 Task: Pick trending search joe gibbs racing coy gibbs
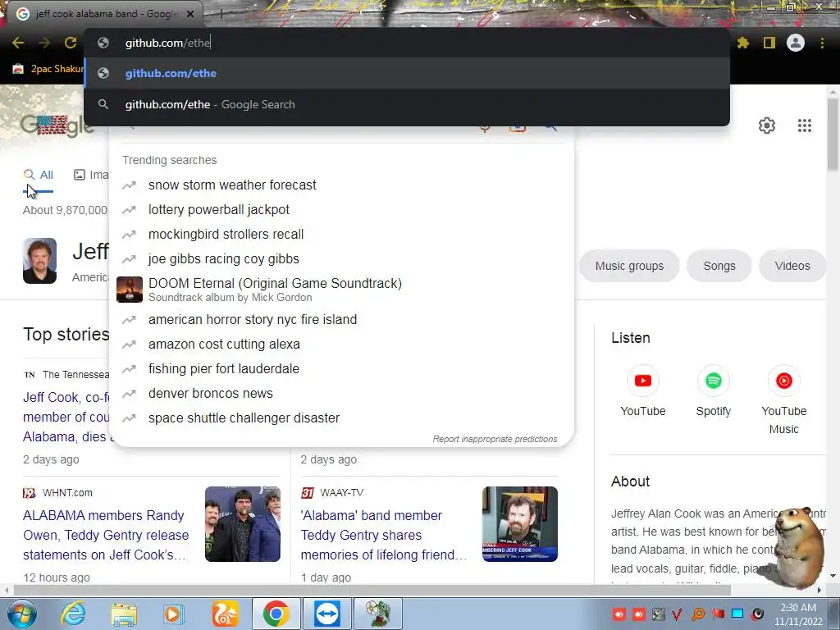click(341, 258)
